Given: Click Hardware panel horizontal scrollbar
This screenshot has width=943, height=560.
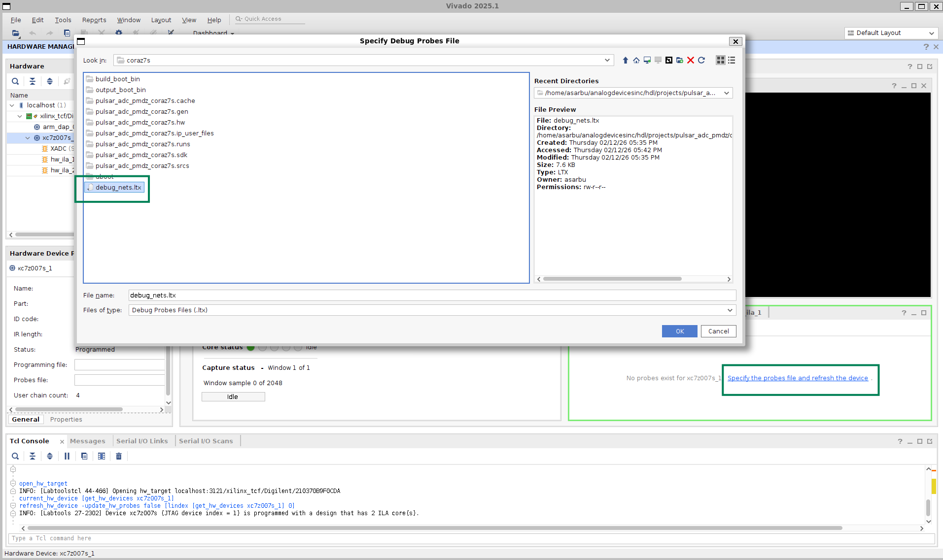Looking at the screenshot, I should pyautogui.click(x=44, y=235).
